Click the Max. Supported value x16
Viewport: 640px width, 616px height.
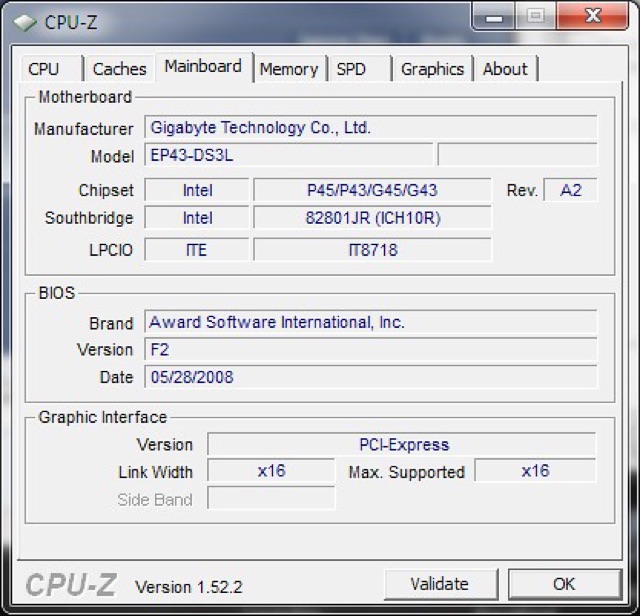coord(535,471)
